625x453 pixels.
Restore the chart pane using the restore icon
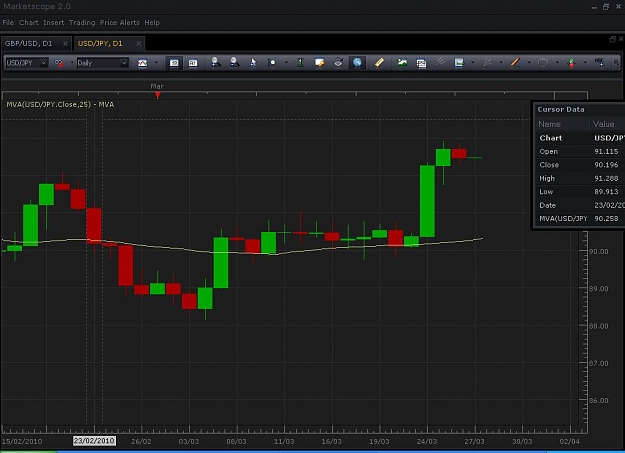coord(613,39)
